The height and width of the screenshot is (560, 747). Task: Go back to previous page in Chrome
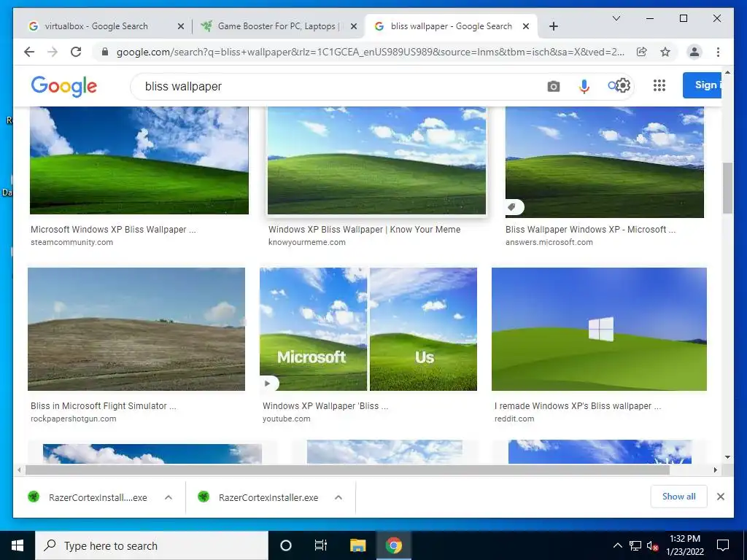[29, 52]
